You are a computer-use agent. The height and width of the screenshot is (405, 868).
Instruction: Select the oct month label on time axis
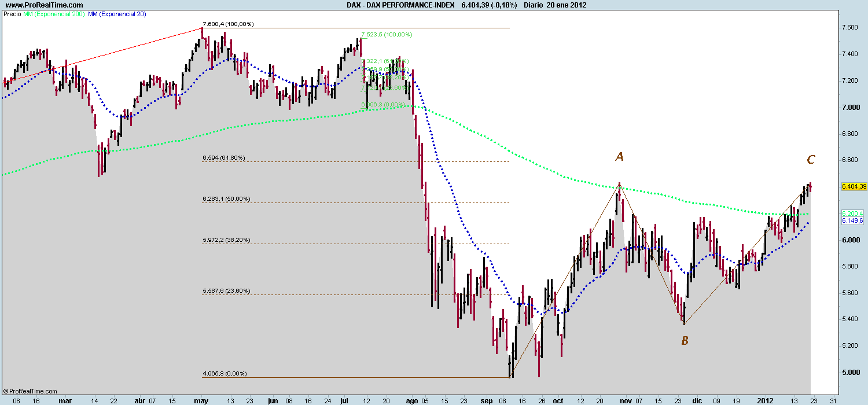(x=558, y=400)
